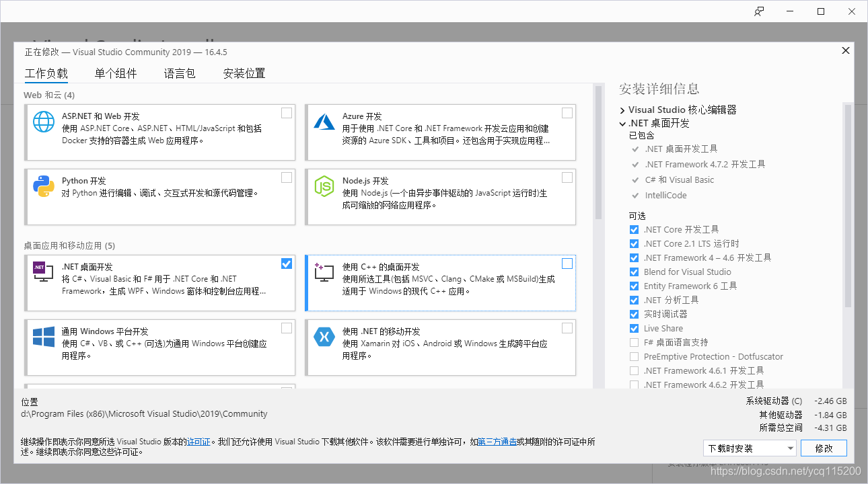Viewport: 868px width, 484px height.
Task: Click the Node.js development icon
Action: (324, 186)
